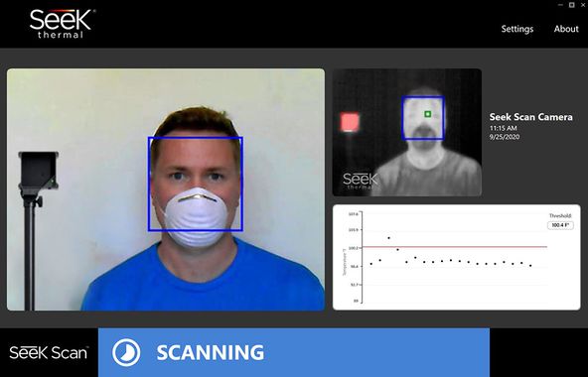
Task: Click the blue face box in thermal image
Action: coord(423,118)
